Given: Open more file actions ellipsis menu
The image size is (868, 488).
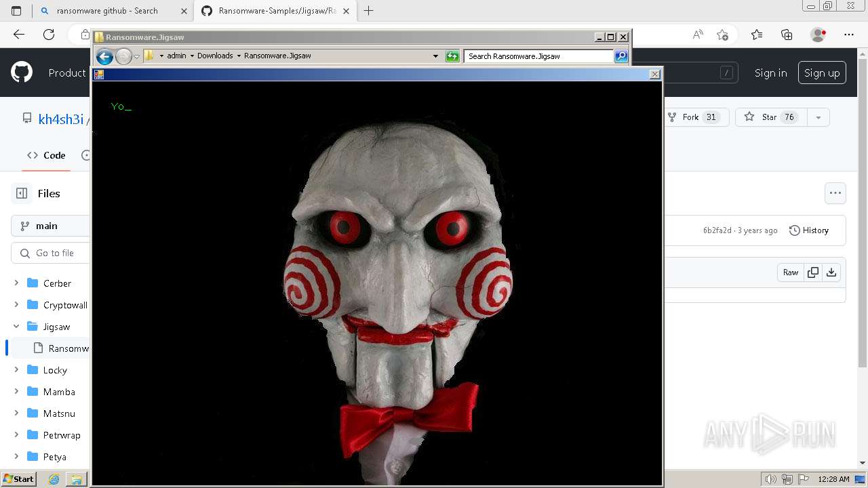Looking at the screenshot, I should point(835,193).
